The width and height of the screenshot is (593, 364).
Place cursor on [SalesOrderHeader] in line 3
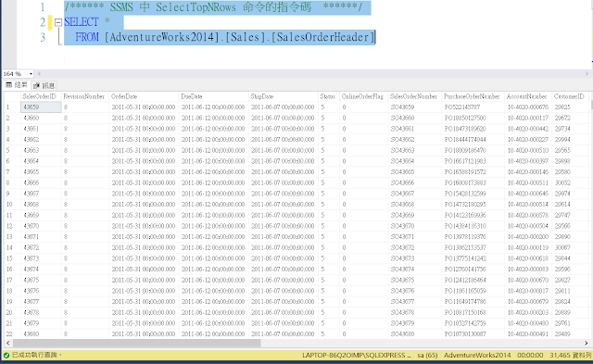click(x=322, y=37)
